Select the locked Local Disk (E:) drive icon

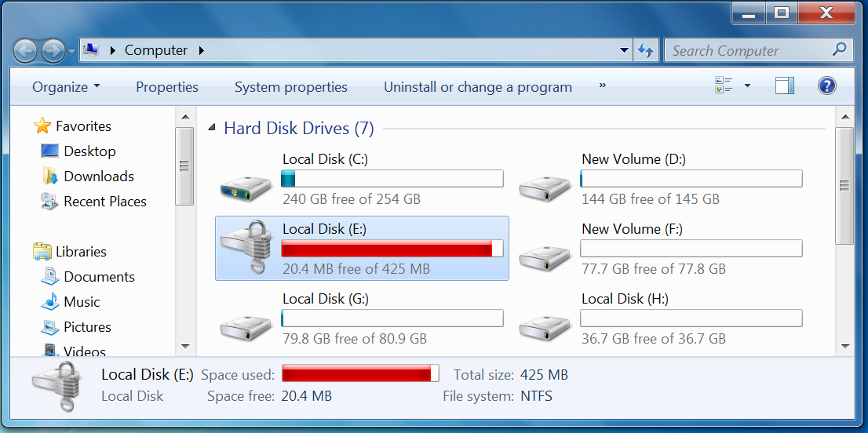[x=247, y=247]
